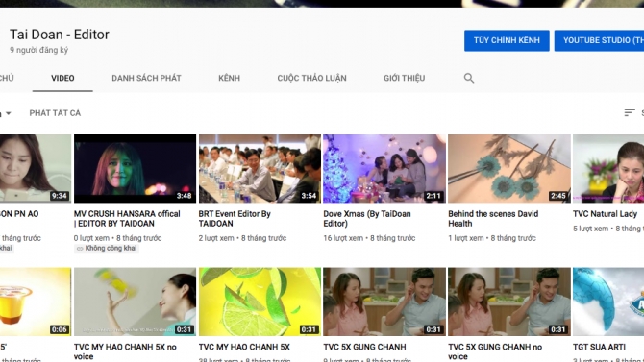
Task: Open Dove Xmas video thumbnail
Action: [x=384, y=169]
